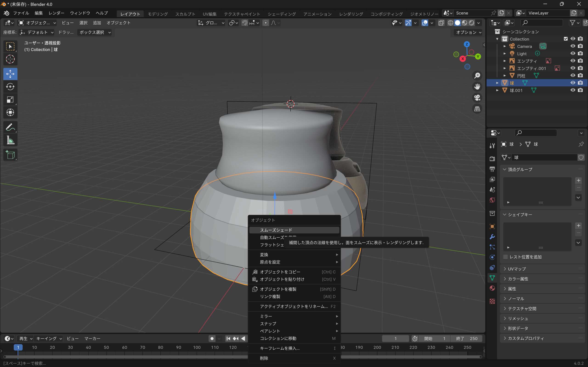The image size is (588, 367).
Task: Open Material properties tab icon
Action: coord(492,288)
